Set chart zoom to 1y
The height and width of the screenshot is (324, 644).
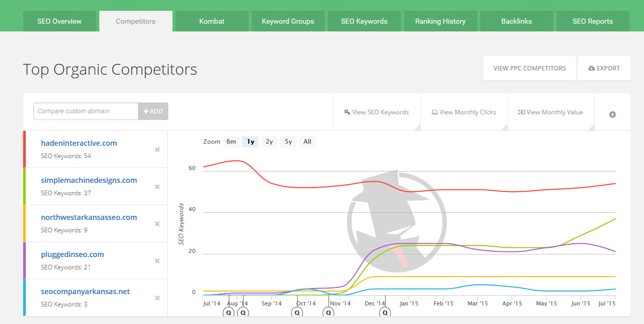click(x=251, y=142)
